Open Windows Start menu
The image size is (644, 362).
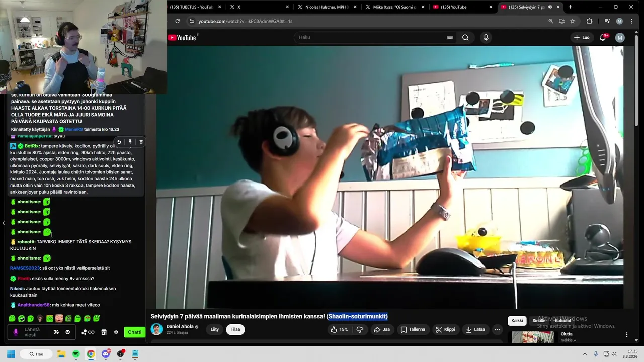(x=11, y=354)
